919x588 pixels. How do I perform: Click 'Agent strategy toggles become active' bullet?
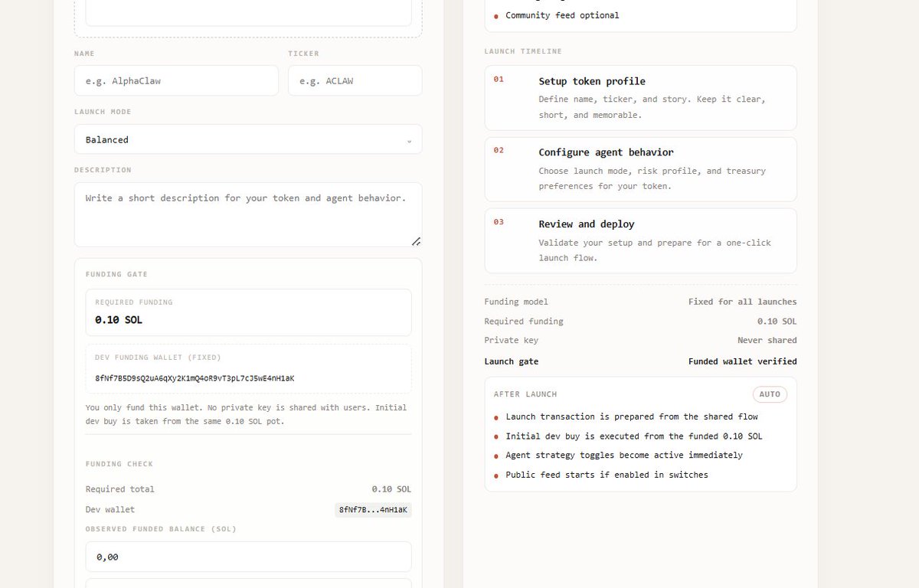[x=624, y=455]
